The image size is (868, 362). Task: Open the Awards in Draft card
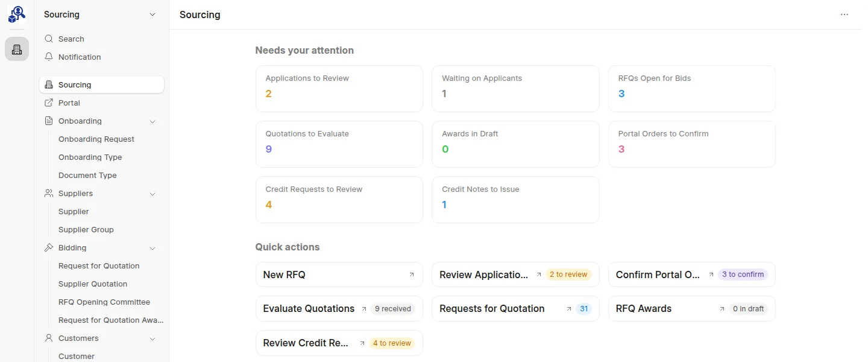(515, 144)
